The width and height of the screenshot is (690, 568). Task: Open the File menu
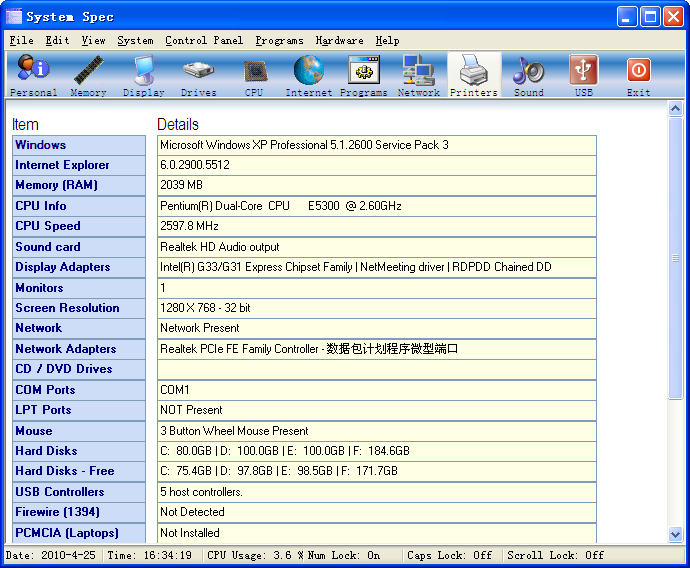pyautogui.click(x=21, y=41)
